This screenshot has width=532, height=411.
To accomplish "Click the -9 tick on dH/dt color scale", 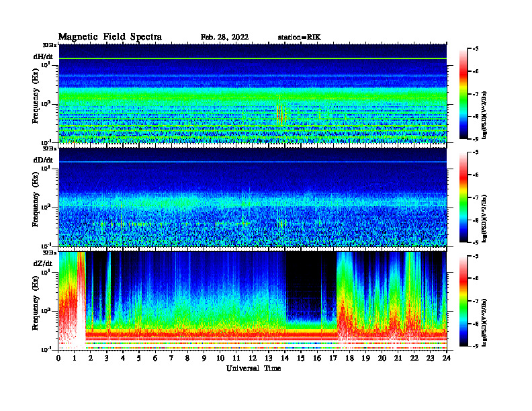I will [x=476, y=139].
